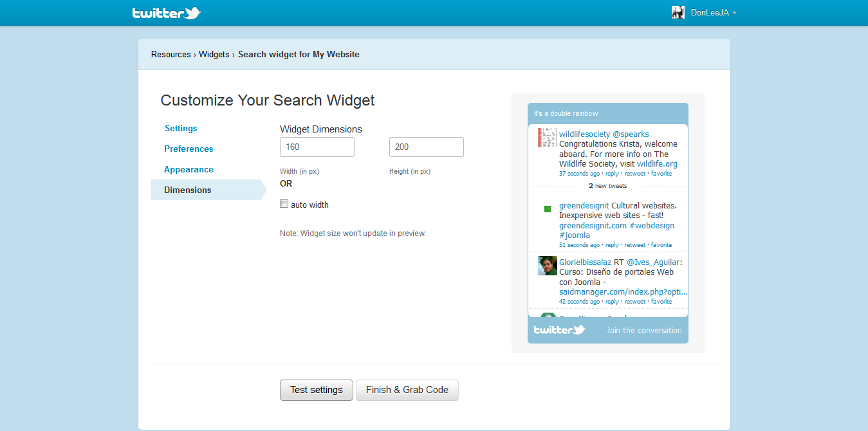Show the 2 new tweets
Viewport: 868px width, 431px height.
(x=607, y=186)
